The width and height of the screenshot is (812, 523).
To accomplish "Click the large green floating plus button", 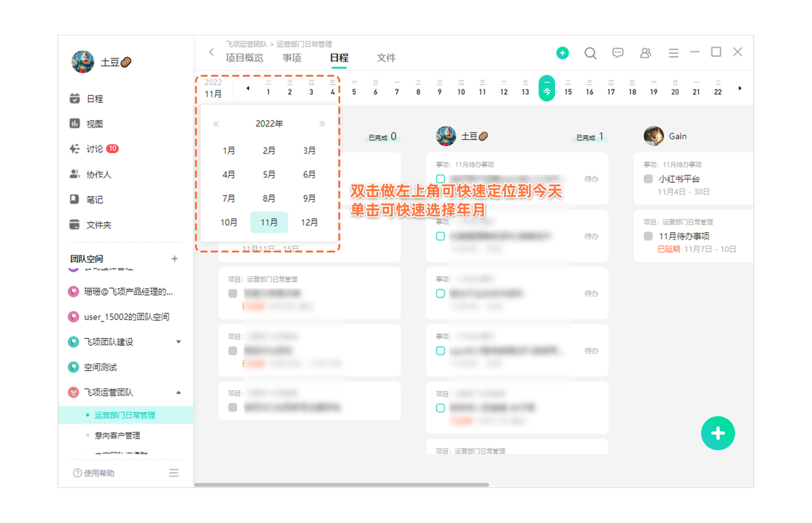I will click(x=717, y=434).
